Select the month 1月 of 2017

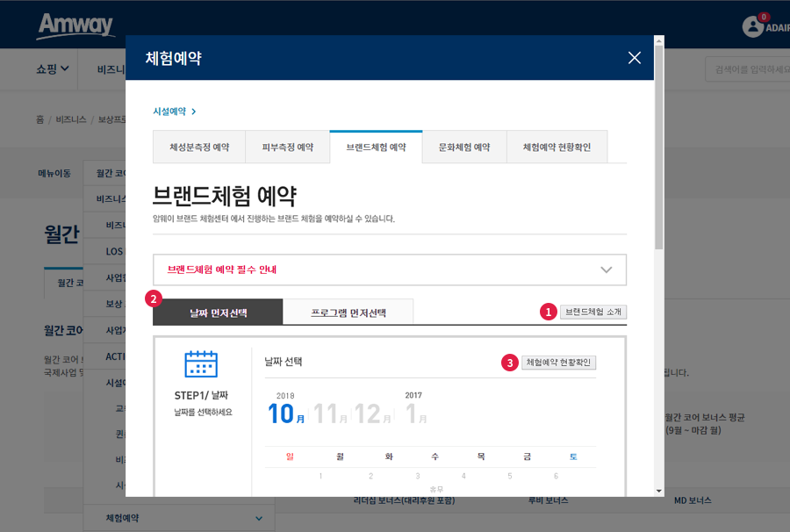[416, 413]
